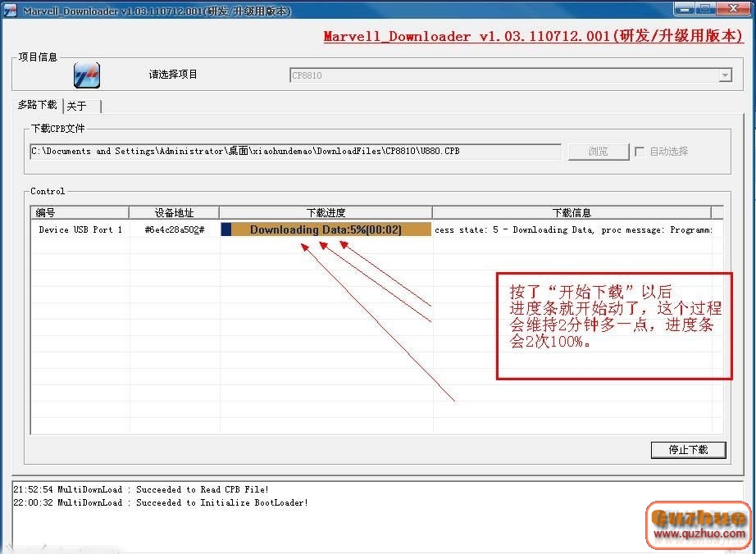The image size is (756, 554).
Task: Click device address #6e4c28a502#
Action: [175, 229]
